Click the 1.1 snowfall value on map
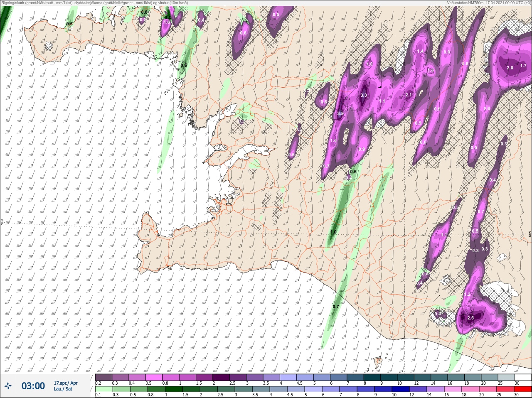532x398 pixels. 382,101
